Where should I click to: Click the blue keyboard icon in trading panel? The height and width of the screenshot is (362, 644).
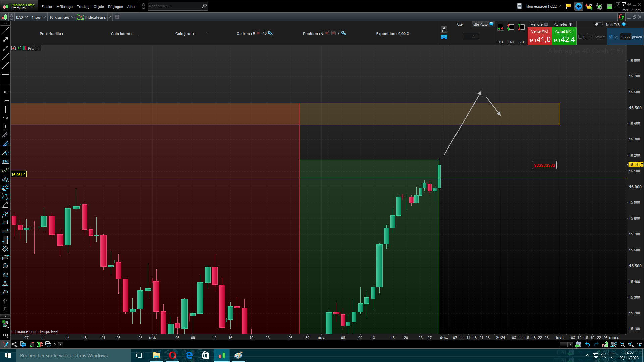point(444,37)
